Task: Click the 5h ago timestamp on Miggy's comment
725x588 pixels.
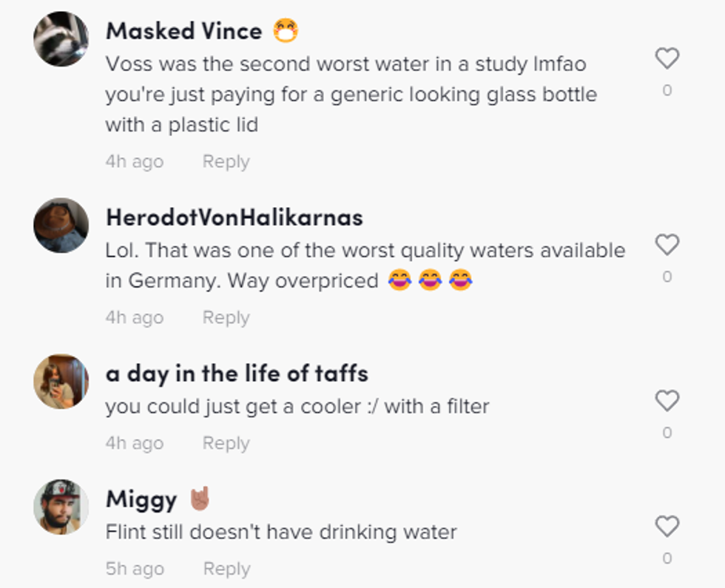Action: coord(134,570)
